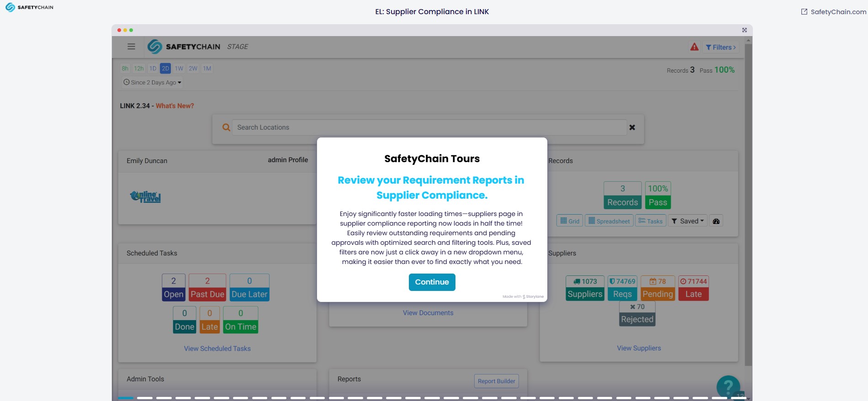Screen dimensions: 868x401
Task: Select the 1D time range
Action: [x=153, y=69]
